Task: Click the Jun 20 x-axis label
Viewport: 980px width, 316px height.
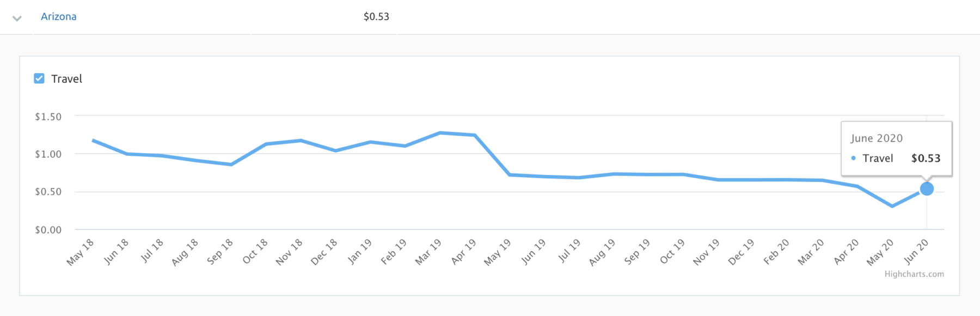Action: pos(915,251)
